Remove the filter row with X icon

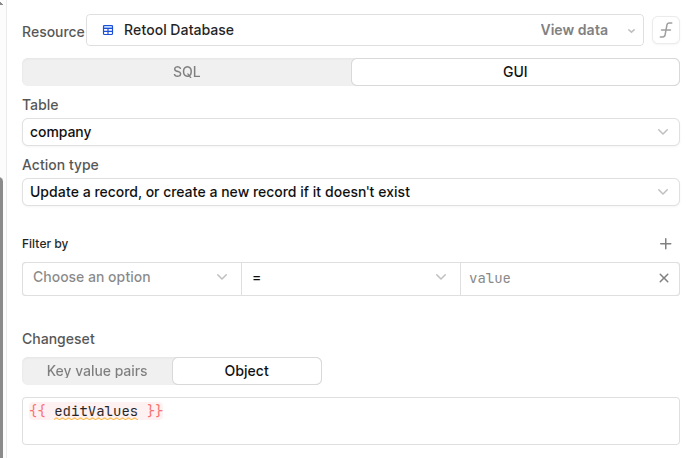664,278
